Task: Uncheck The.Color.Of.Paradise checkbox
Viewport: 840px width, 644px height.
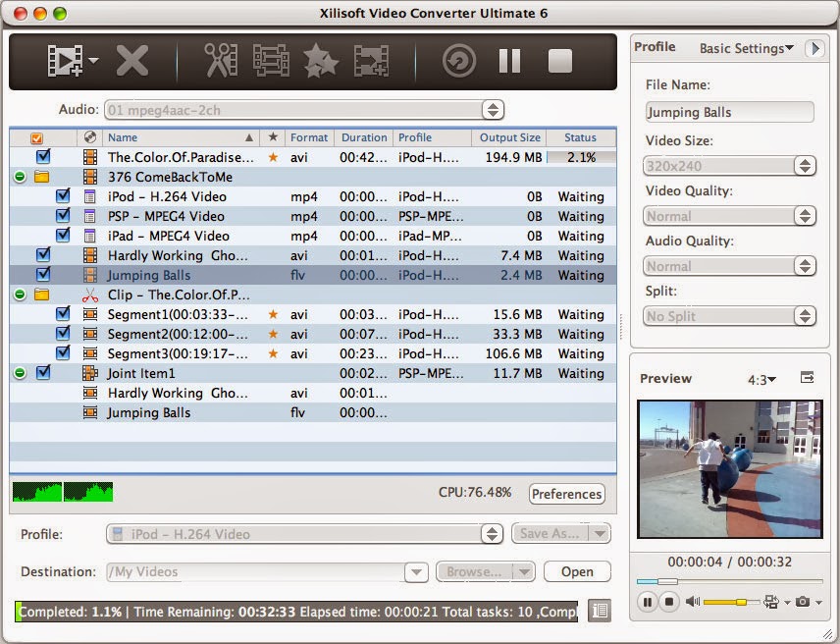Action: click(x=40, y=157)
